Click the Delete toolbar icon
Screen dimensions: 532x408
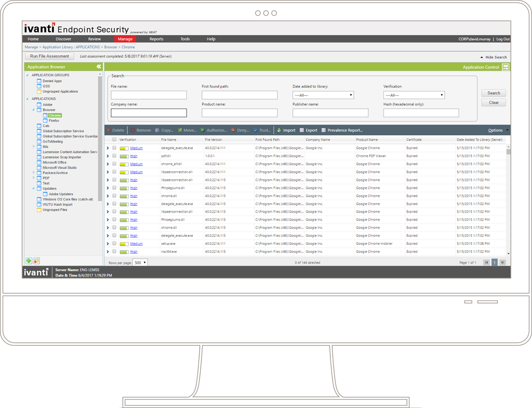tap(109, 130)
